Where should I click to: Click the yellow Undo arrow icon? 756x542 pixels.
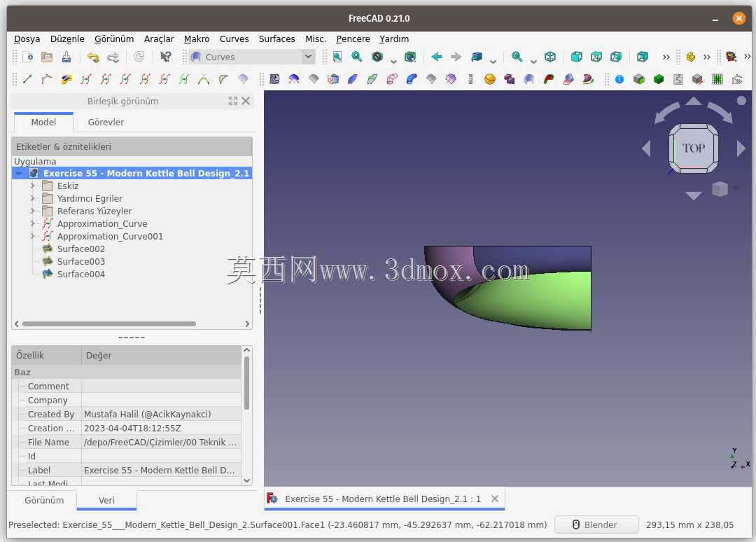(x=93, y=57)
